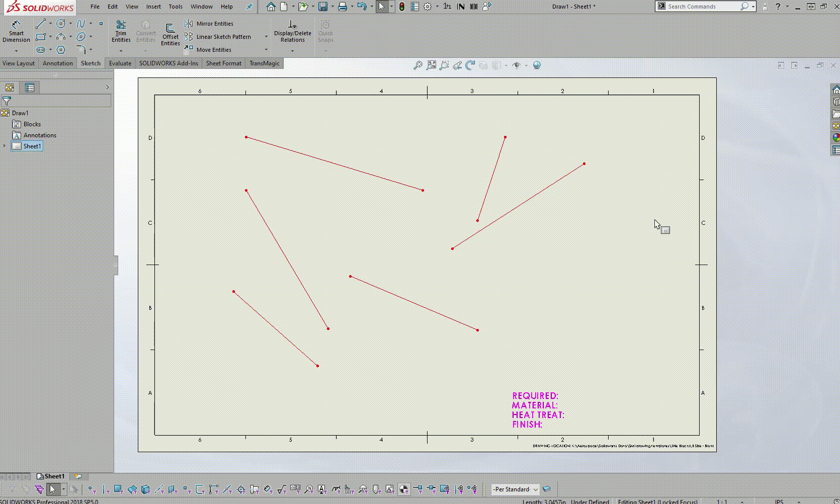Switch to the Evaluate tab
Viewport: 840px width, 504px height.
click(x=120, y=63)
